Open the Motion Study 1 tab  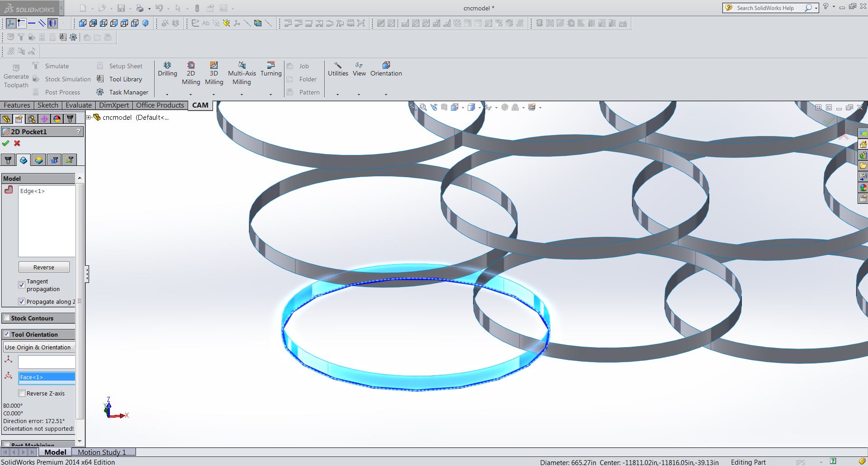point(102,452)
